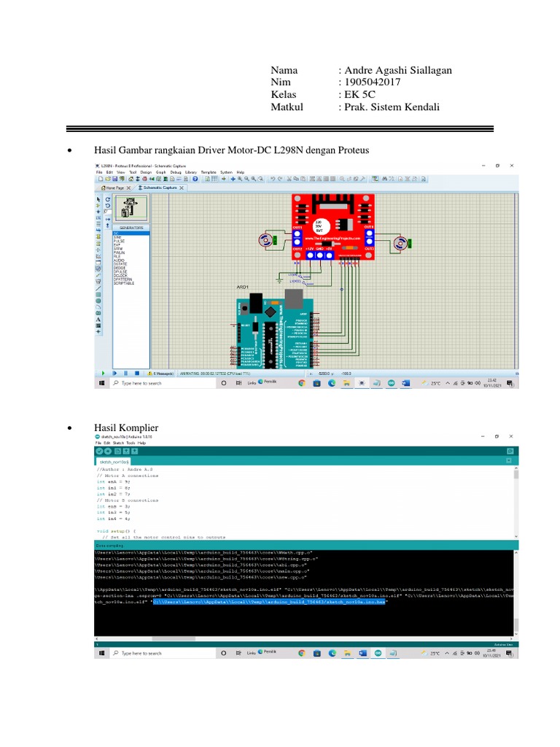Click the left DC motor component
The image size is (560, 747).
[267, 240]
